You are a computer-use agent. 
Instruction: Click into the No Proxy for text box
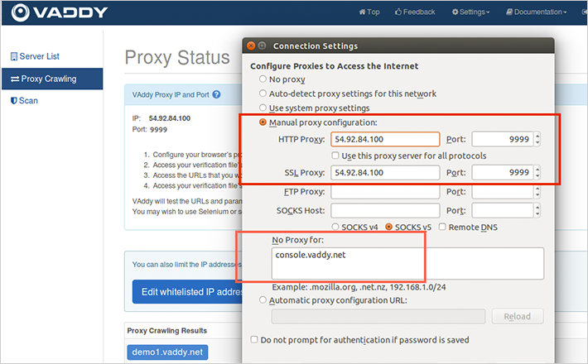tap(407, 264)
